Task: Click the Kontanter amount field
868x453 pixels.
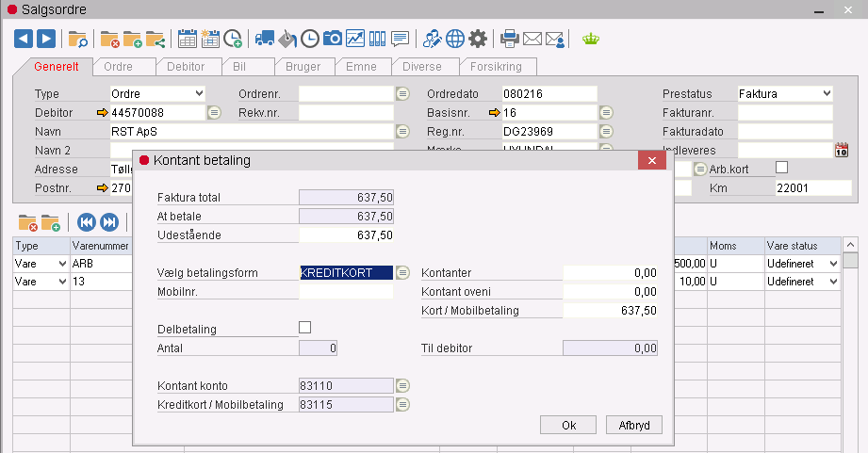Action: (x=611, y=273)
